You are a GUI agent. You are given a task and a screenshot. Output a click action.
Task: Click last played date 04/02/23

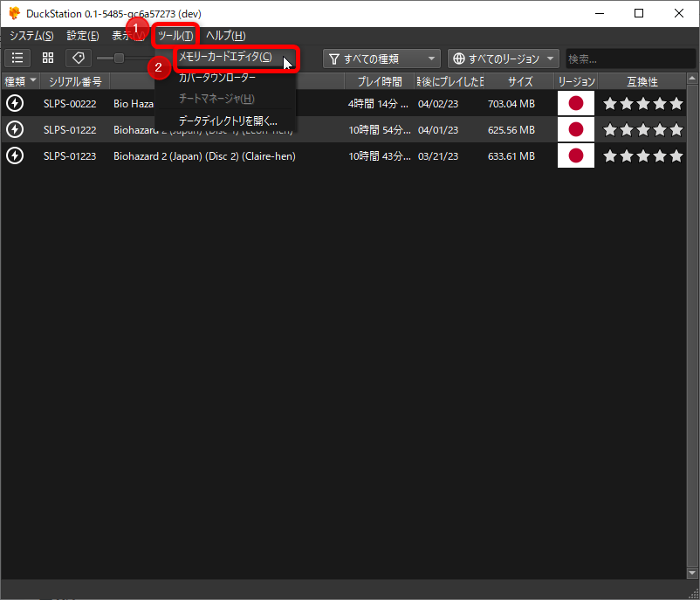[438, 104]
